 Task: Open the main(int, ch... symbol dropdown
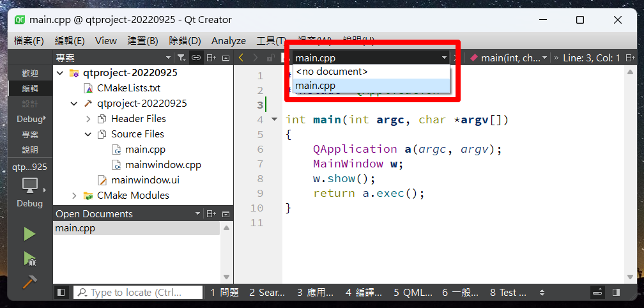coord(508,58)
